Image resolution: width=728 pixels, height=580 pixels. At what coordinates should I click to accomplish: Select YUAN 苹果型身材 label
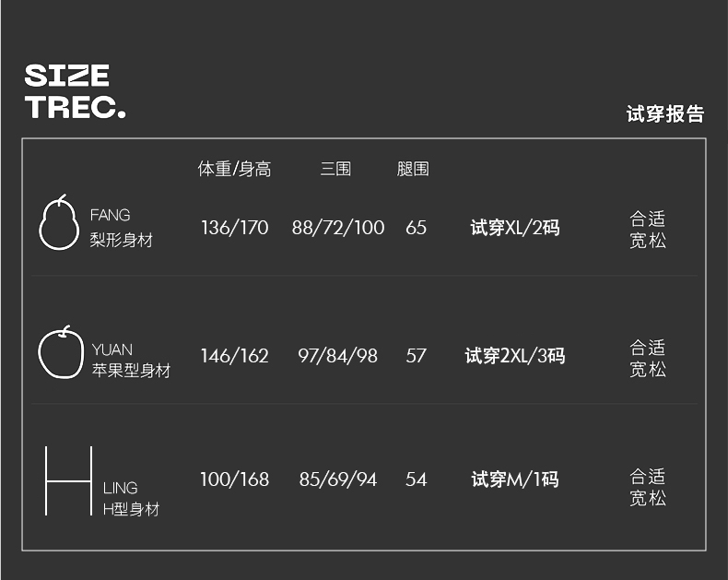130,360
